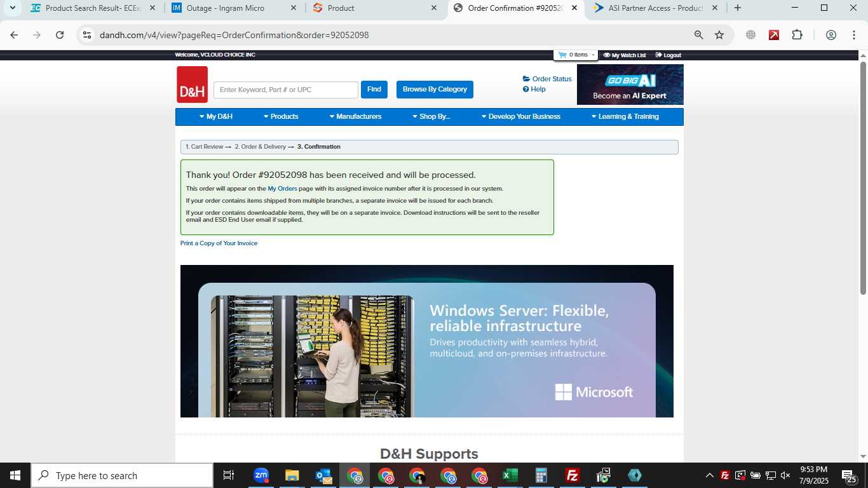Screen dimensions: 868x488
Task: Click the Windows Server Microsoft banner
Action: coord(427,341)
